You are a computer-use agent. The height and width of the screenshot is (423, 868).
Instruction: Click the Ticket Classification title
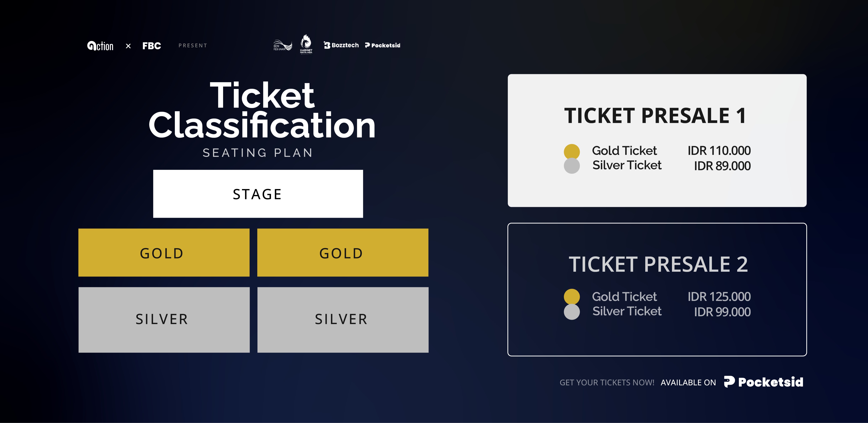coord(262,110)
